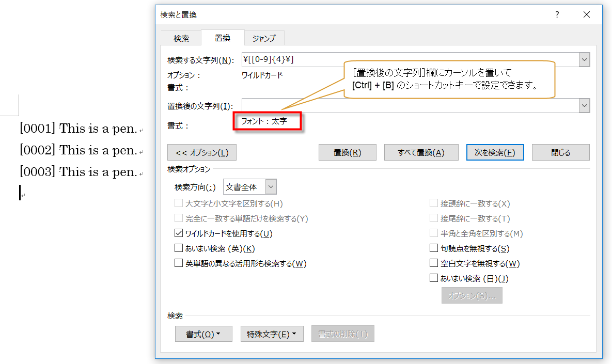Switch to the ジャンプ tab
Viewport: 612px width, 364px height.
point(263,38)
